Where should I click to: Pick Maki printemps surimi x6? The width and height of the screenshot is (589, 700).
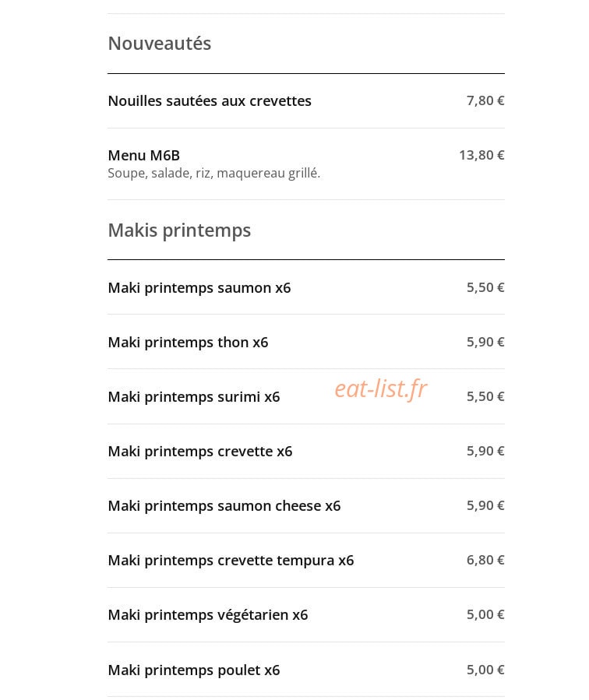click(306, 396)
